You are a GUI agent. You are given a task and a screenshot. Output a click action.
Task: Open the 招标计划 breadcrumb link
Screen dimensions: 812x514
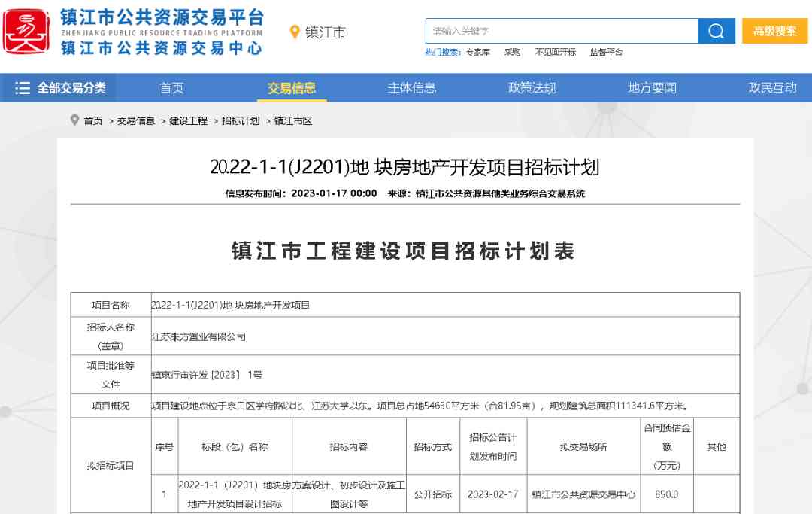pos(240,121)
